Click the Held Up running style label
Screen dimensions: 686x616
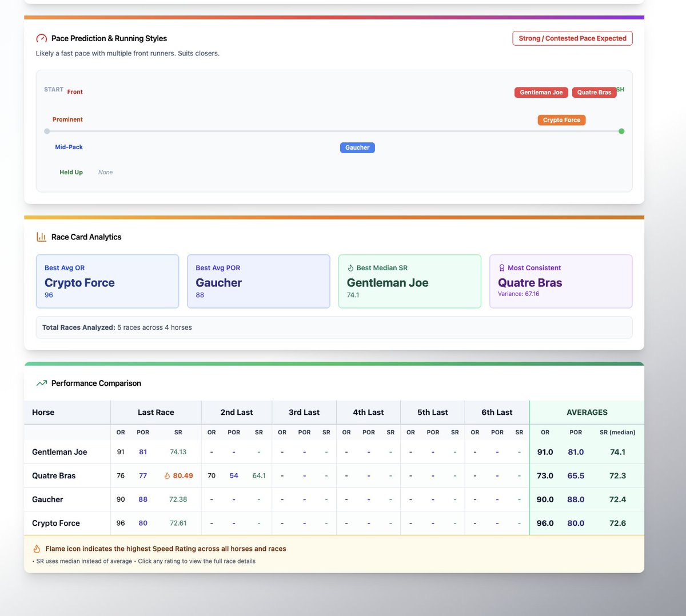click(71, 172)
